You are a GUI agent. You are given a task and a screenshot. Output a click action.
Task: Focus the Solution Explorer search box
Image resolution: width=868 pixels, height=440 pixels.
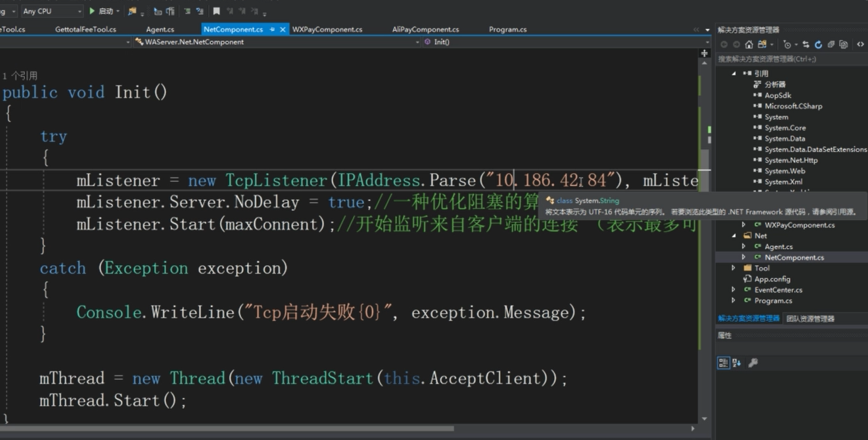coord(791,59)
